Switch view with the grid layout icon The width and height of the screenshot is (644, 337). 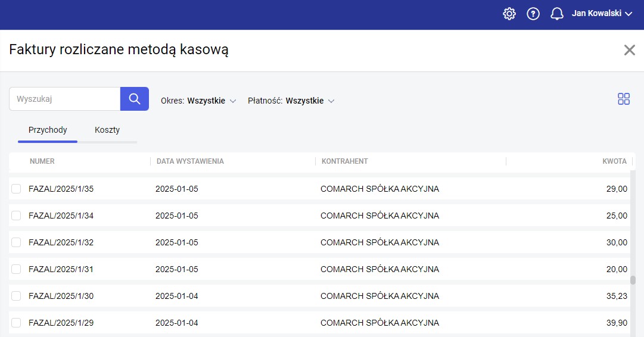click(x=624, y=99)
